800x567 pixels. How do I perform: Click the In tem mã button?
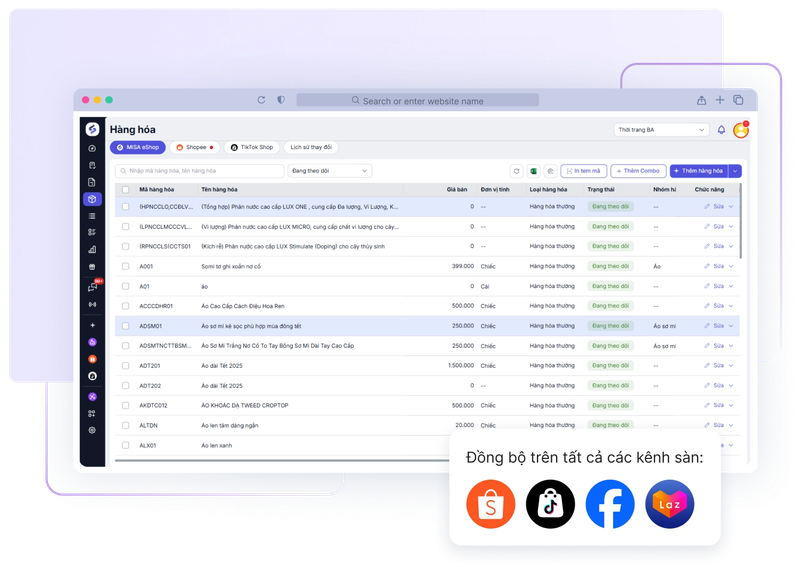coord(584,171)
